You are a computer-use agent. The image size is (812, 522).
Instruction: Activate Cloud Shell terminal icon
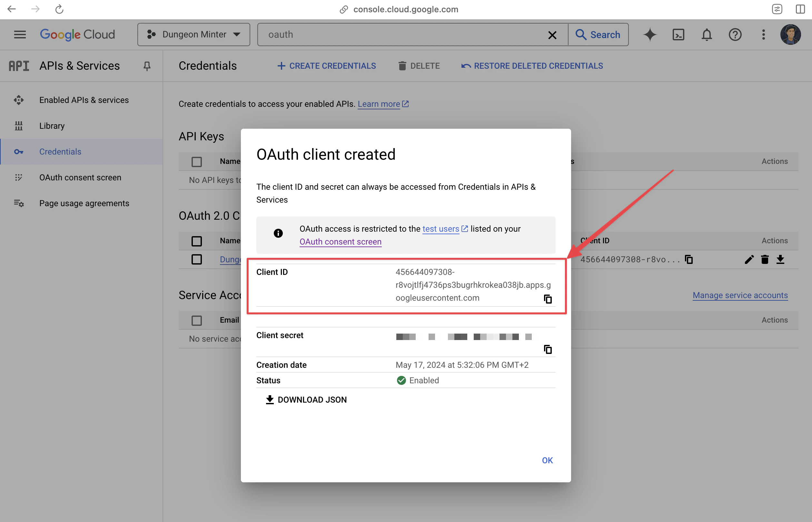pos(678,35)
